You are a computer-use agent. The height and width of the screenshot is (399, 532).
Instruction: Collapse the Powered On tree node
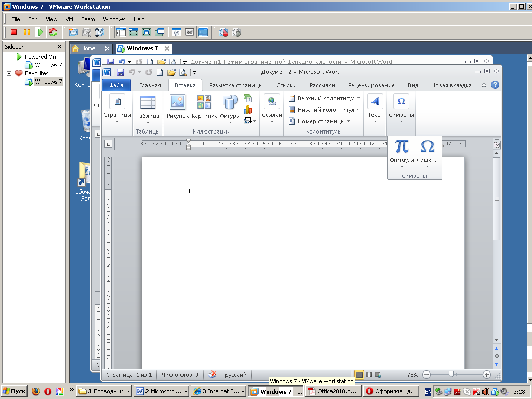point(9,57)
